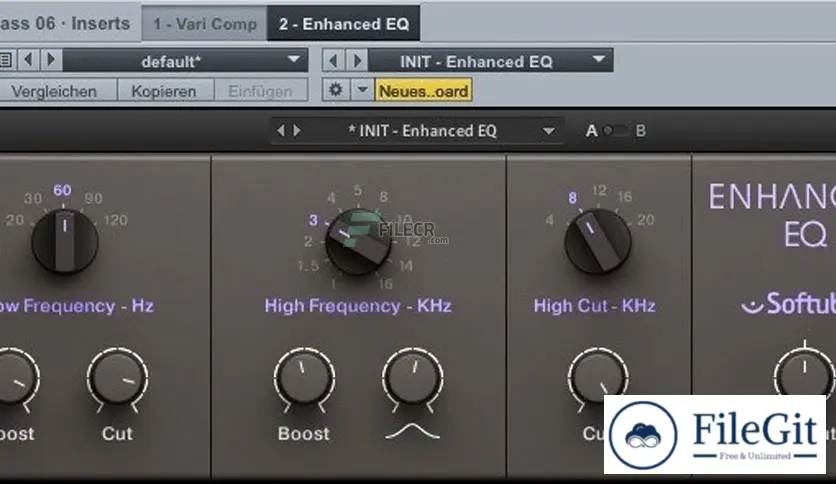Click the 30 Hz label on Low Frequency dial
This screenshot has width=836, height=484.
[x=33, y=198]
